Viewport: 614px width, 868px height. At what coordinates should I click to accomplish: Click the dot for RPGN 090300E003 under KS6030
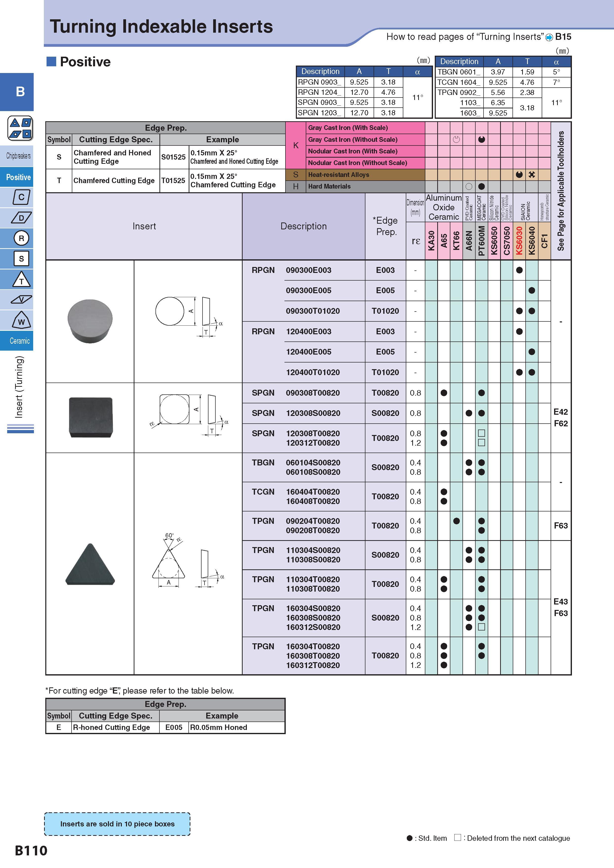point(519,270)
